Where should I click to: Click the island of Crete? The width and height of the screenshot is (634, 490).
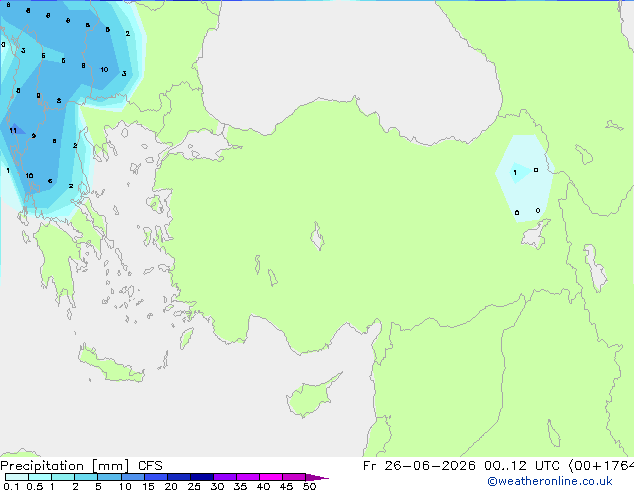pyautogui.click(x=110, y=365)
